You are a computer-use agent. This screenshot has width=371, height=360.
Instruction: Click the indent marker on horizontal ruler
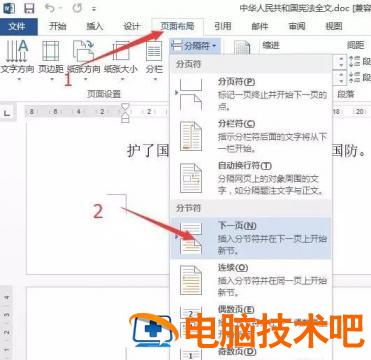coord(125,113)
